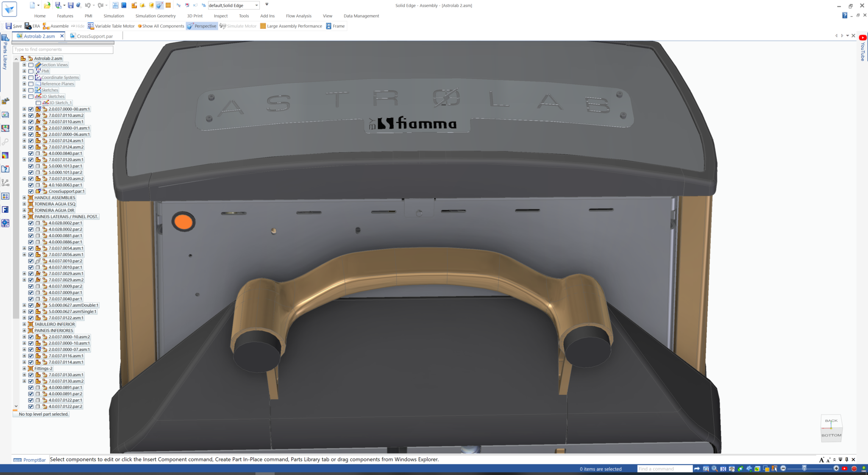Click the Open folder icon in quick access toolbar
The image size is (868, 475).
(47, 6)
